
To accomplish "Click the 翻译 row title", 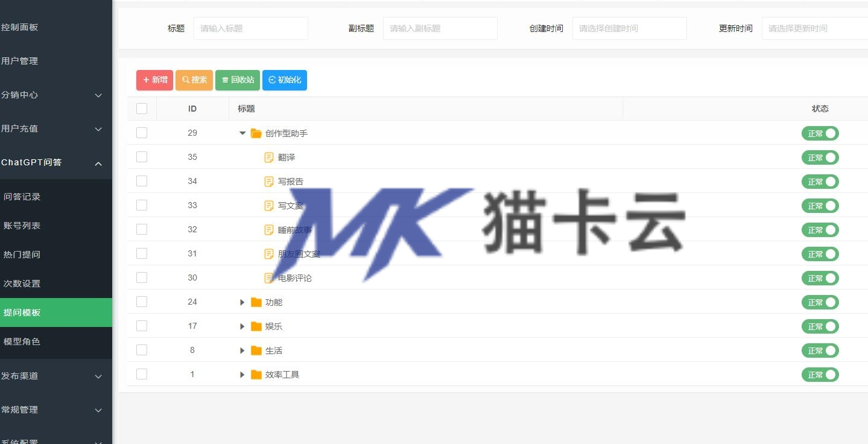I will point(287,157).
